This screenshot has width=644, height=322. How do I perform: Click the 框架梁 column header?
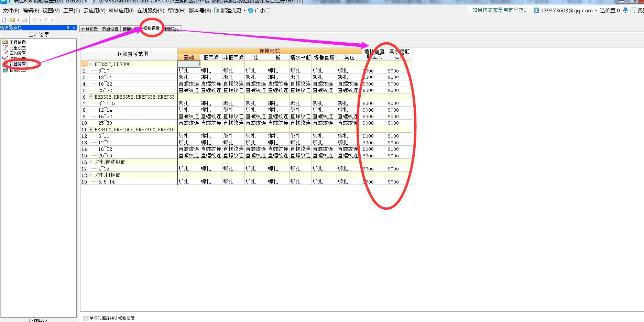coord(211,57)
